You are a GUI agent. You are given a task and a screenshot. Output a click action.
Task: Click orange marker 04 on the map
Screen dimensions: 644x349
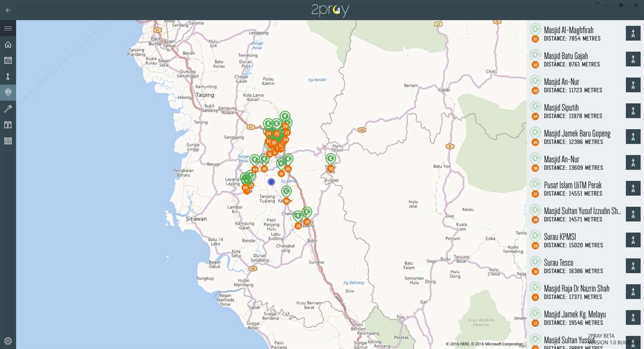pyautogui.click(x=255, y=170)
